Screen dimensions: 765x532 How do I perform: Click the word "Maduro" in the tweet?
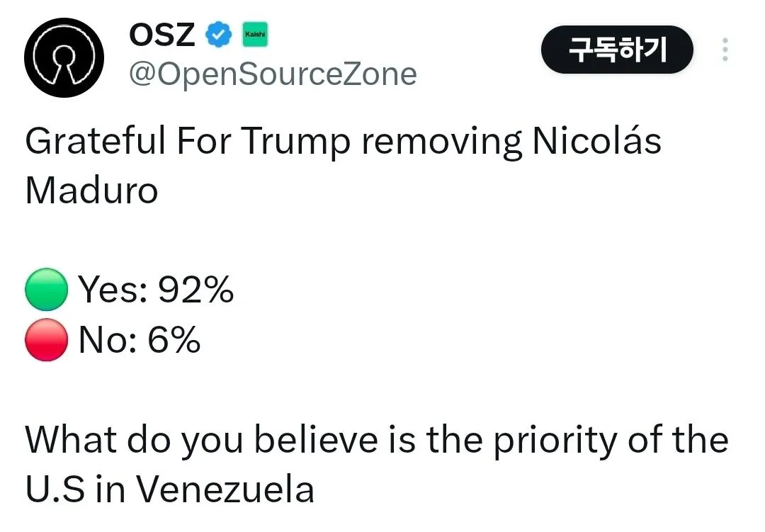point(91,191)
